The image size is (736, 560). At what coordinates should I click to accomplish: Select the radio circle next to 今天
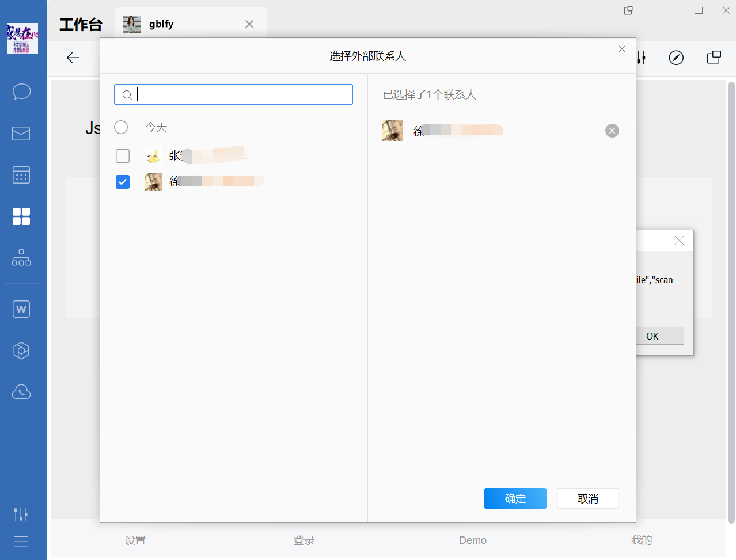pyautogui.click(x=121, y=127)
